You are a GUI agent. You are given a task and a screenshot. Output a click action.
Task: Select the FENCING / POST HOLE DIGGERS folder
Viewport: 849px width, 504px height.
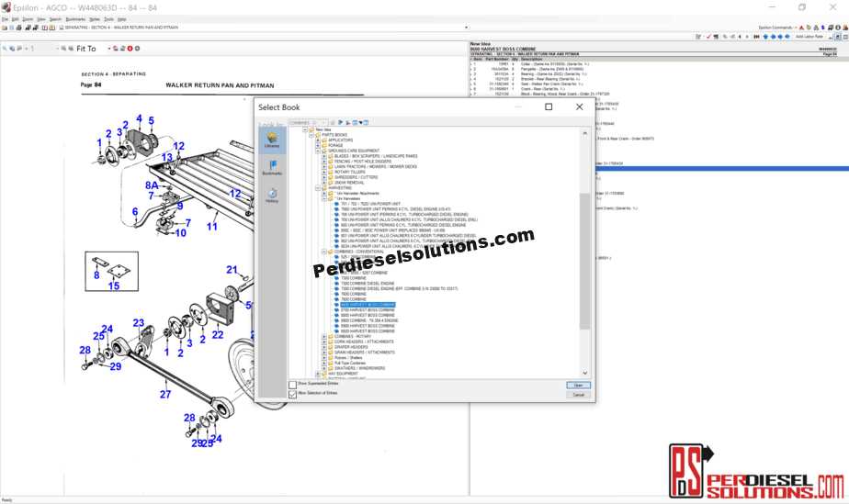pos(362,162)
